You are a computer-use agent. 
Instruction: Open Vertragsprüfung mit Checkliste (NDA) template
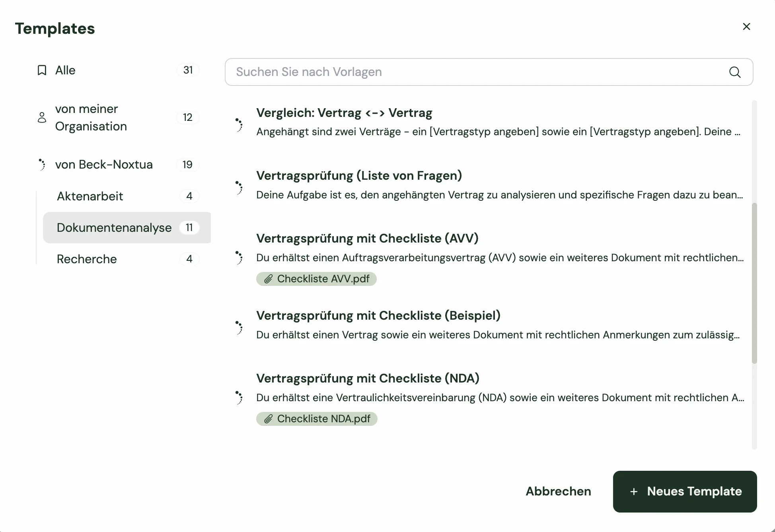click(x=368, y=379)
